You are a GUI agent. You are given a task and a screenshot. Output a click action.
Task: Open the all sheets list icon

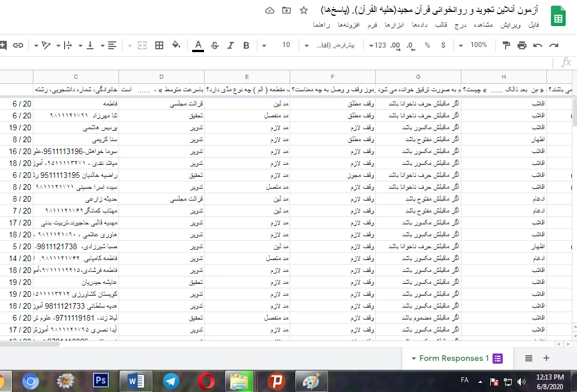pos(528,358)
